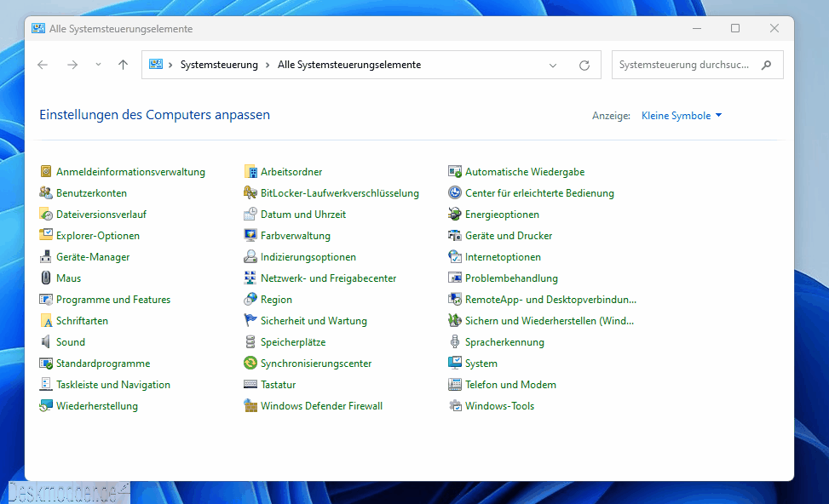Screen dimensions: 829x504
Task: Open the Programme und Features icon
Action: point(46,299)
